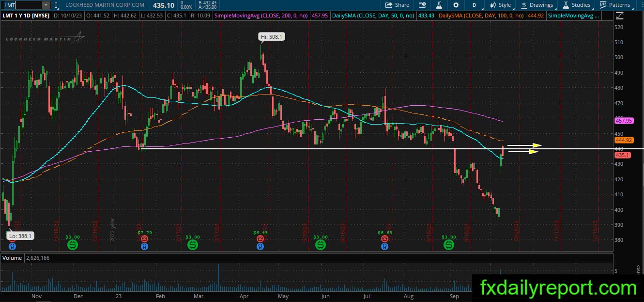Open the Share menu
This screenshot has width=644, height=302.
tap(397, 5)
